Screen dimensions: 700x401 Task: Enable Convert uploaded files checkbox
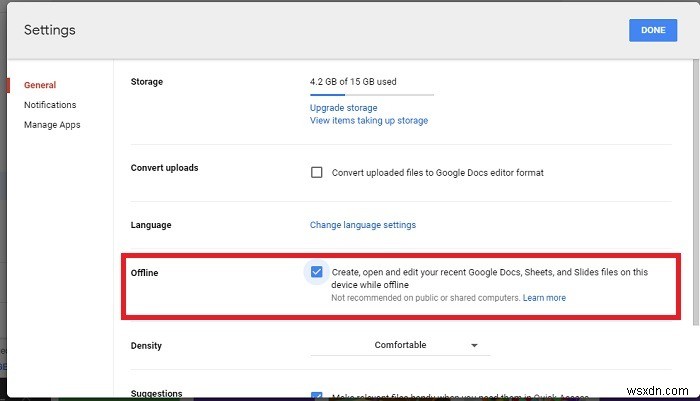tap(317, 172)
